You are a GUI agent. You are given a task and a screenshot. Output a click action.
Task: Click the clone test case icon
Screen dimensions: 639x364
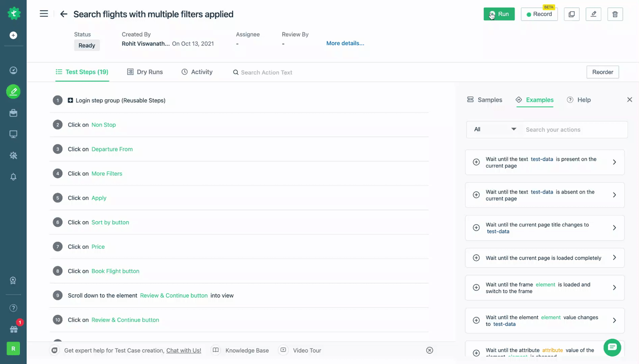pyautogui.click(x=572, y=14)
